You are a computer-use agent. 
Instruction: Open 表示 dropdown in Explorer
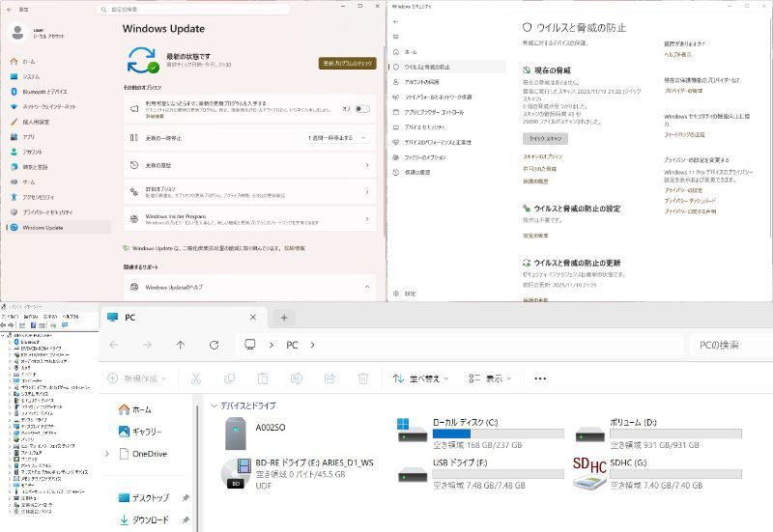[490, 378]
